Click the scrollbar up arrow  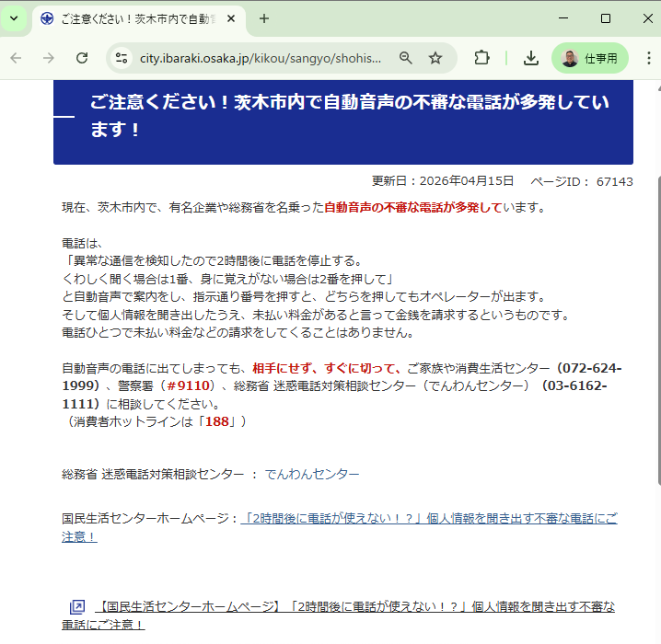pos(658,88)
